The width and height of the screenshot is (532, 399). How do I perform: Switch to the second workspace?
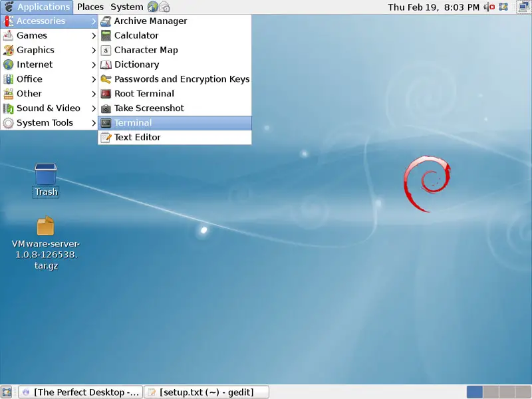click(x=491, y=392)
